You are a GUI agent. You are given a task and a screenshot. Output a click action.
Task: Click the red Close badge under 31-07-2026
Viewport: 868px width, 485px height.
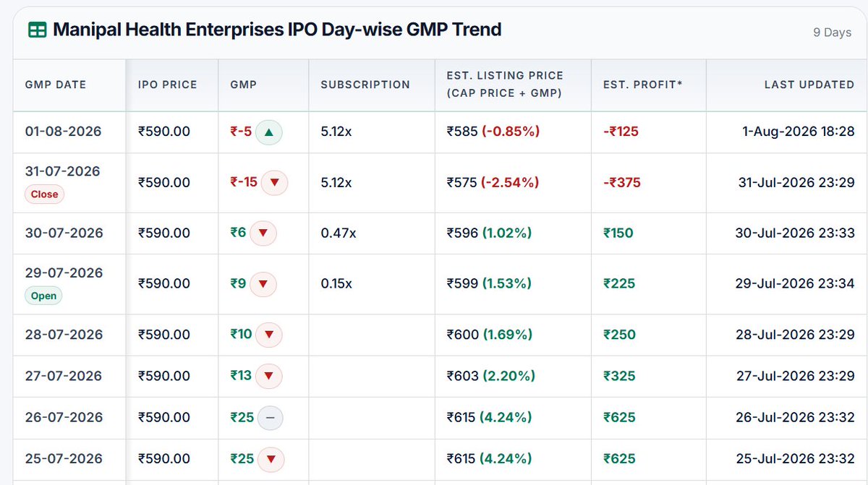(45, 194)
